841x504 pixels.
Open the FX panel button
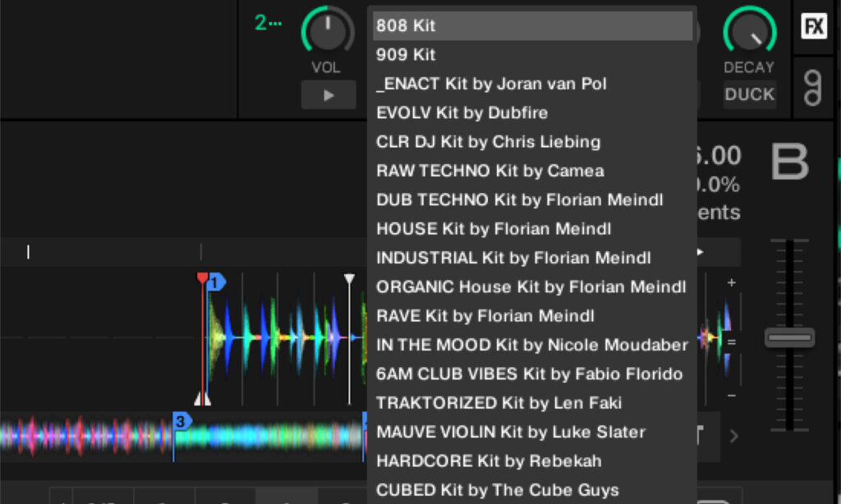(x=814, y=26)
